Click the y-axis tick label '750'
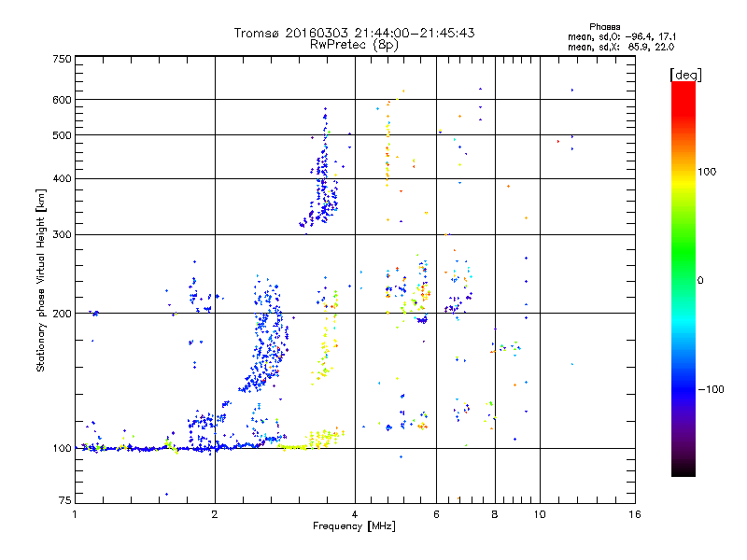Screen dimensions: 747x560 click(x=63, y=59)
